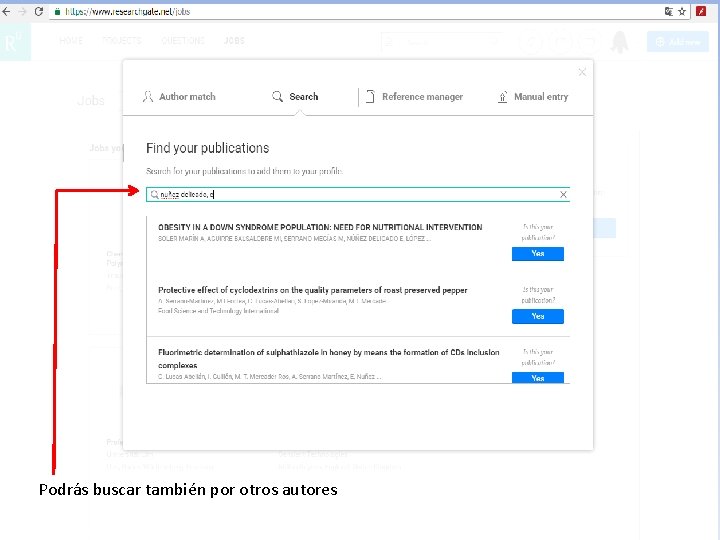This screenshot has width=720, height=540.
Task: Click the browser back arrow
Action: [6, 11]
